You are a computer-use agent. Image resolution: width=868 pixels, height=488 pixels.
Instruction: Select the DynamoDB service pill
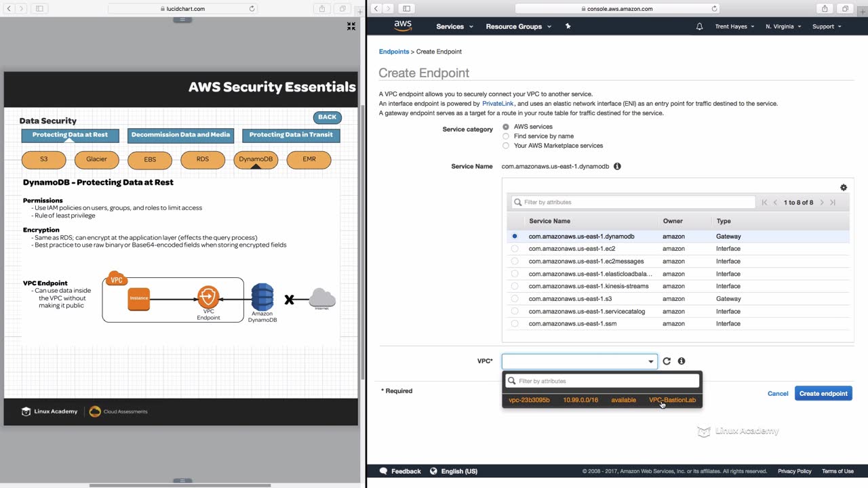tap(256, 159)
